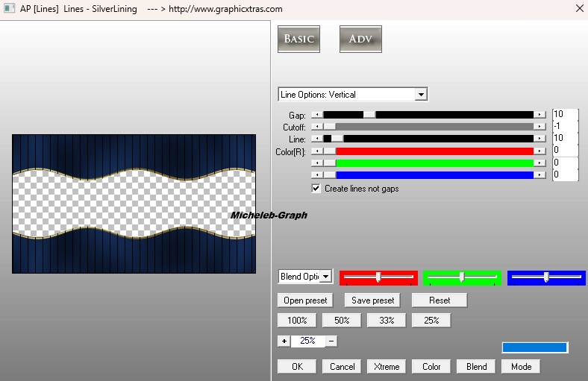Image resolution: width=588 pixels, height=381 pixels.
Task: Click the Gap value input field
Action: [x=564, y=115]
